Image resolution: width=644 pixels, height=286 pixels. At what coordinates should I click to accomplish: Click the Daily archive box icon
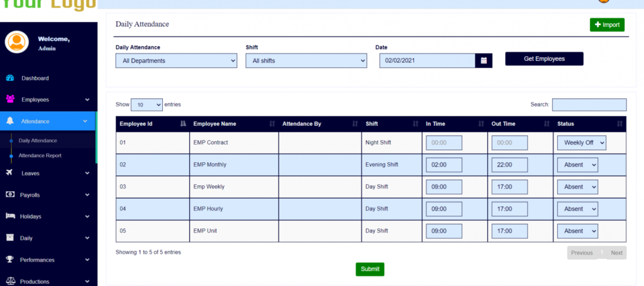[10, 238]
